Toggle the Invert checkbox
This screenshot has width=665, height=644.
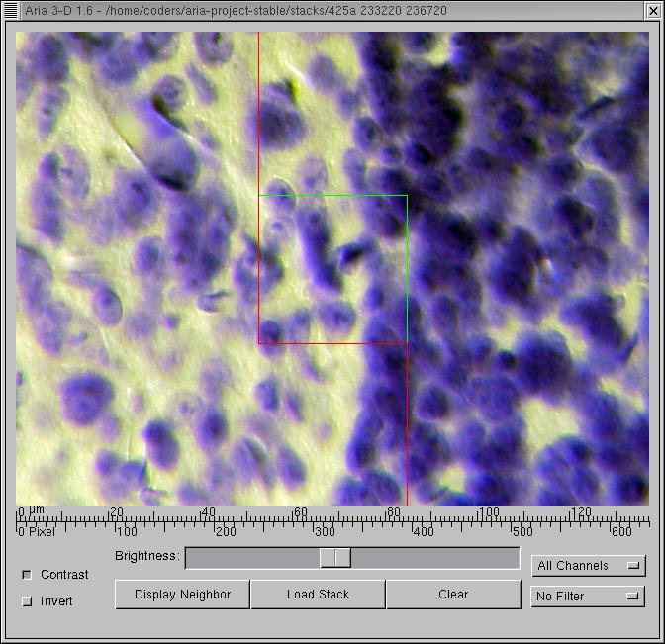27,600
